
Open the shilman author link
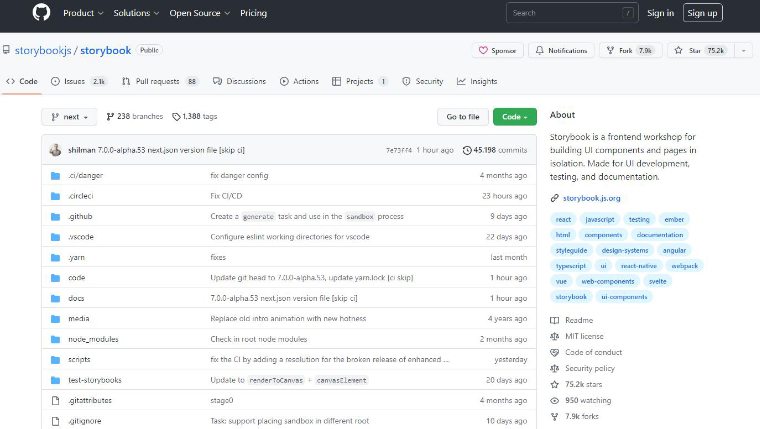81,150
